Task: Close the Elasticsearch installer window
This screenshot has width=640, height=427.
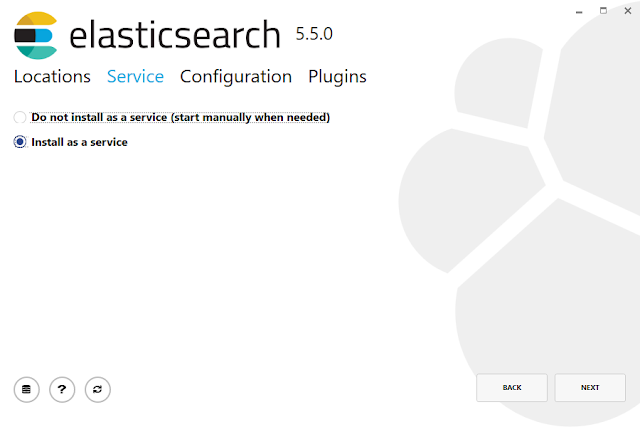Action: (628, 11)
